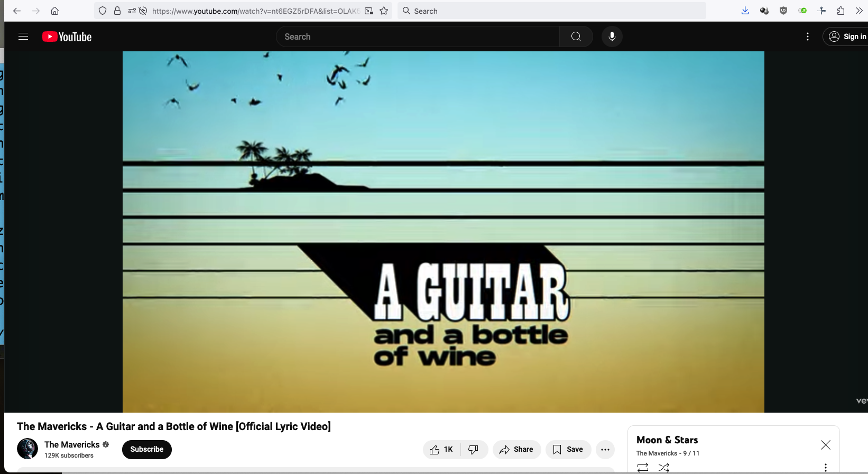The width and height of the screenshot is (868, 474).
Task: Open more actions beside the Save button
Action: point(605,450)
